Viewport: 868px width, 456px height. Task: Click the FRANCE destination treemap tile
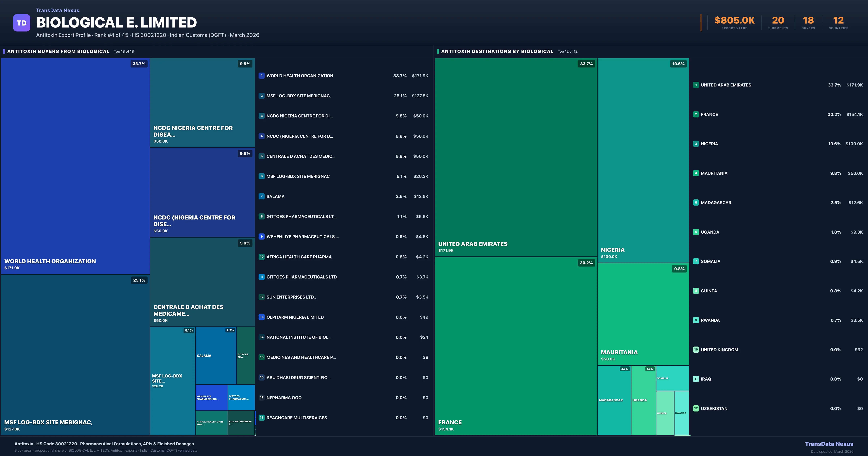coord(516,346)
